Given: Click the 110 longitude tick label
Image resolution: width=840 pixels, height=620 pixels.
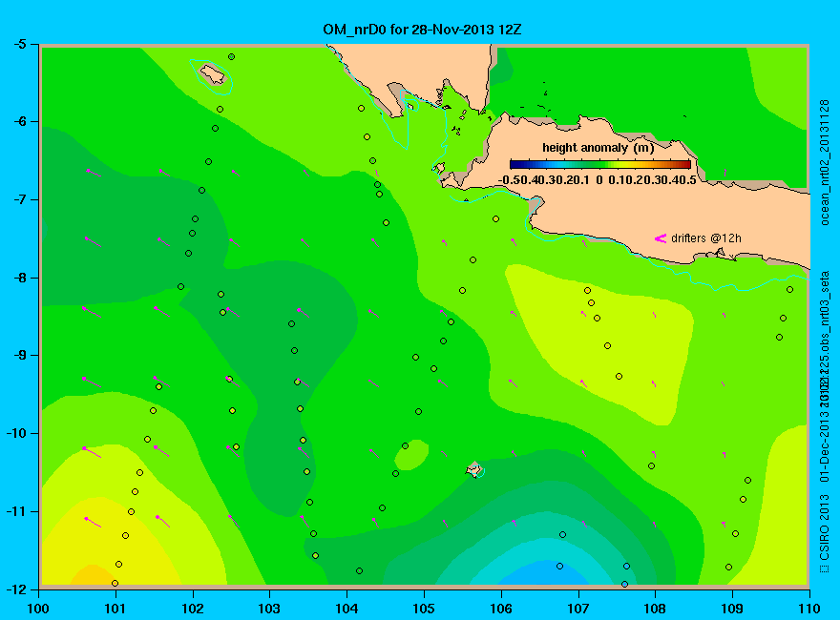Looking at the screenshot, I should (x=808, y=609).
